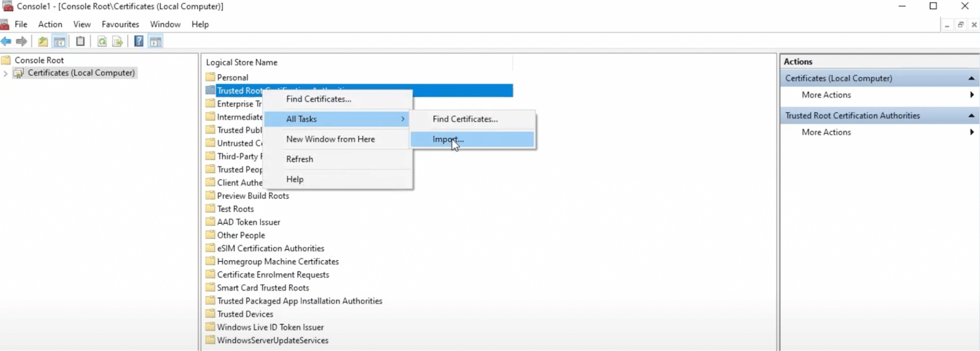Image resolution: width=980 pixels, height=351 pixels.
Task: Click folder icon beside Certificate Enrolment Requests
Action: (211, 274)
